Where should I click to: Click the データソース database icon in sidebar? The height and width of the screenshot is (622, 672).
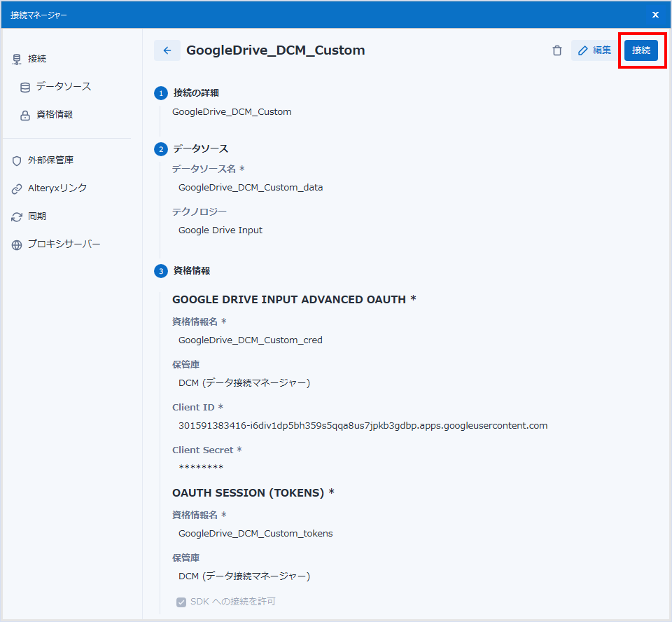tap(25, 88)
